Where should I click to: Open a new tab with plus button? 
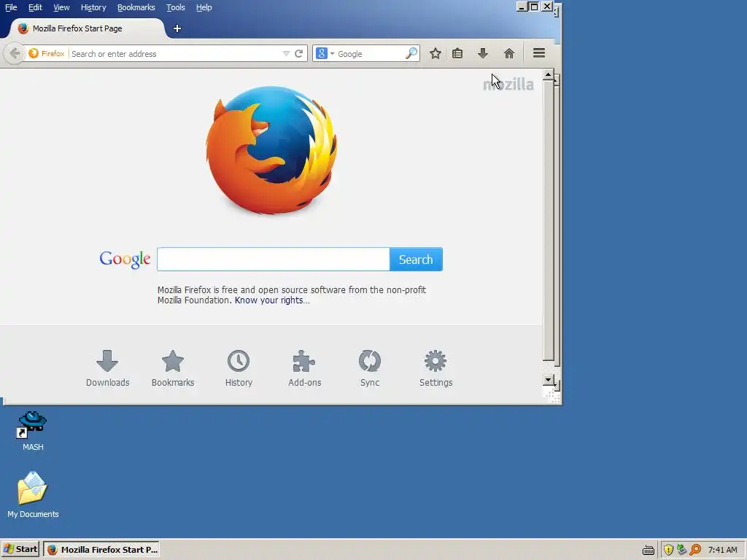(177, 28)
